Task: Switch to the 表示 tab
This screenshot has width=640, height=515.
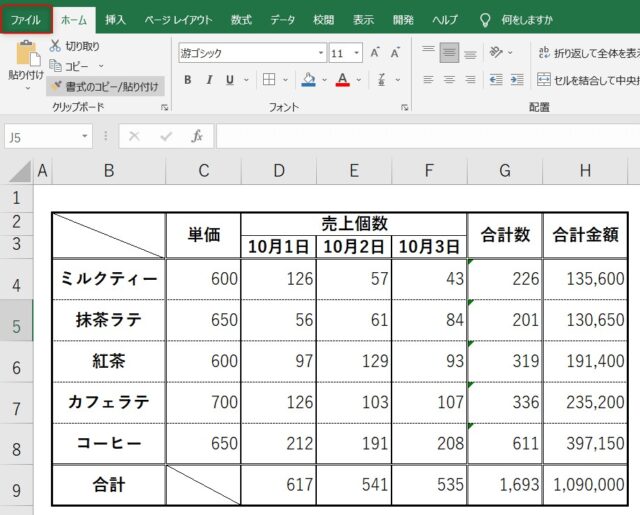Action: pos(363,20)
